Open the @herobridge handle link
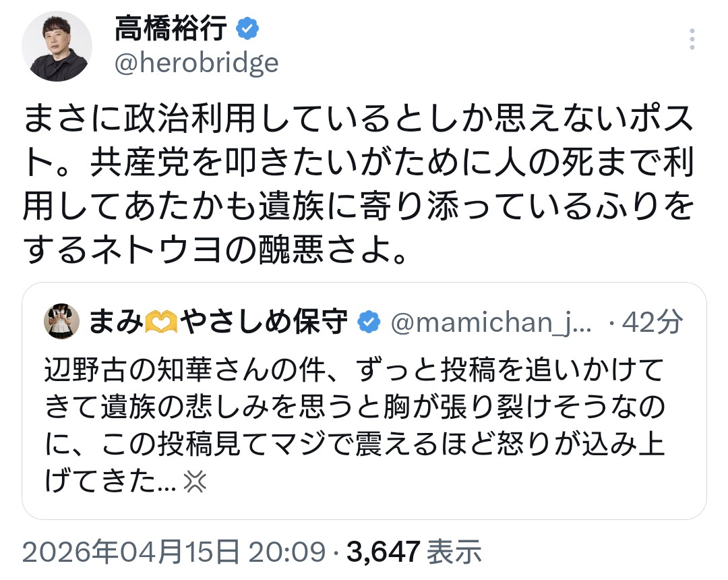 tap(196, 63)
